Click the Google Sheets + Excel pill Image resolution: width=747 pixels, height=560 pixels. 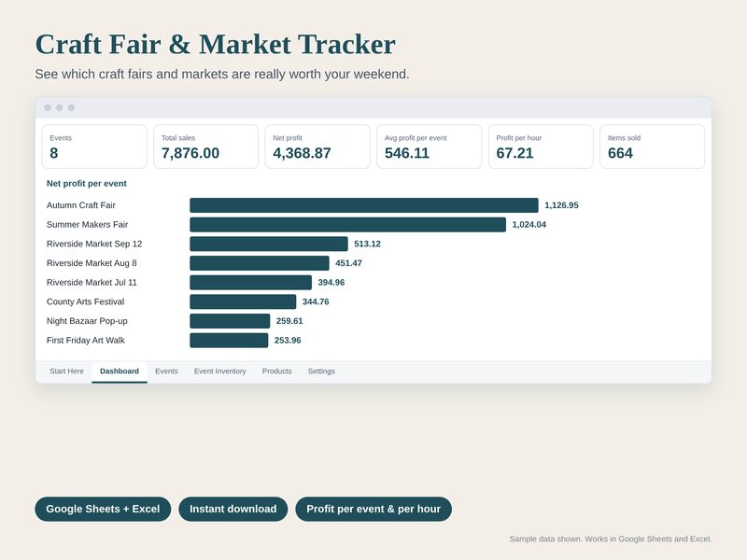(103, 509)
